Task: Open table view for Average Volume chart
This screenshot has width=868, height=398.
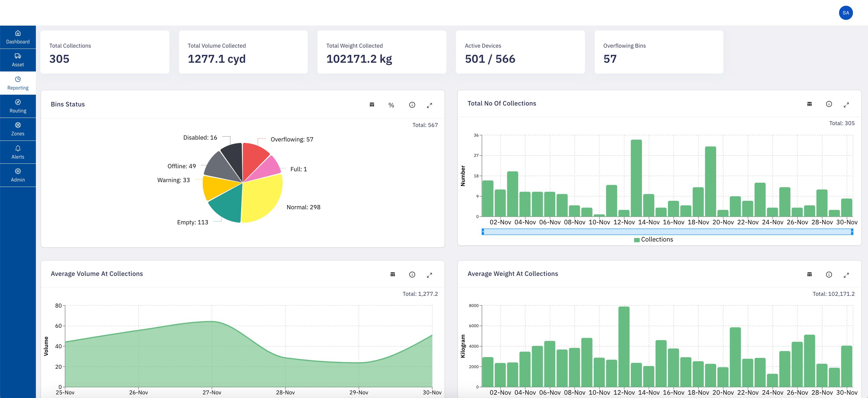Action: (392, 274)
